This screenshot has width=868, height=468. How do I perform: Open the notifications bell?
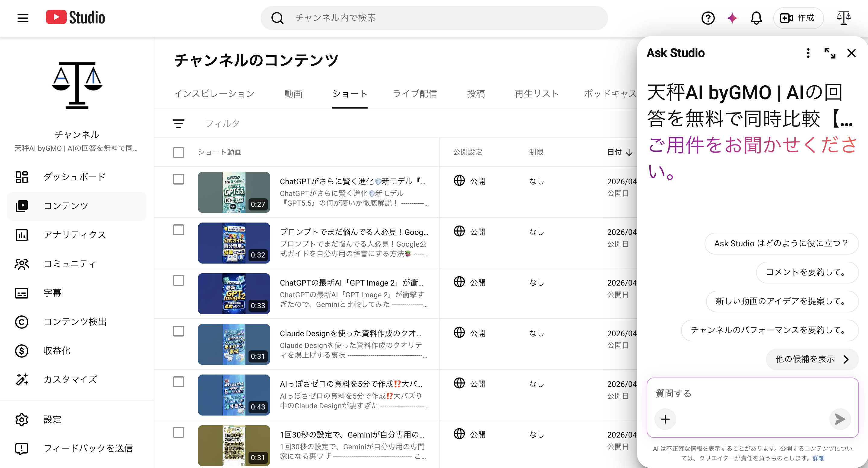click(756, 18)
